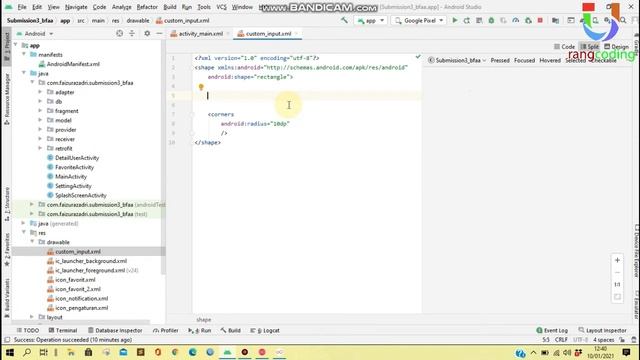
Task: Open the File menu
Action: point(22,7)
